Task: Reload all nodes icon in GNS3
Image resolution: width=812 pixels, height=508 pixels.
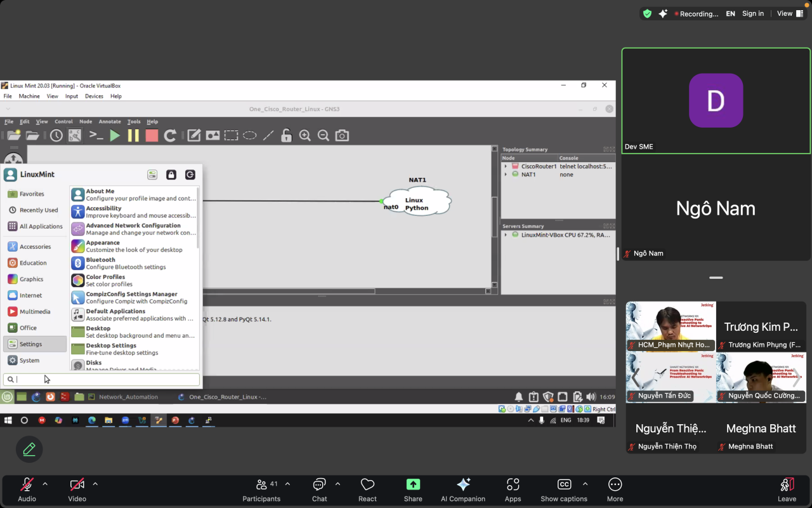Action: (170, 135)
